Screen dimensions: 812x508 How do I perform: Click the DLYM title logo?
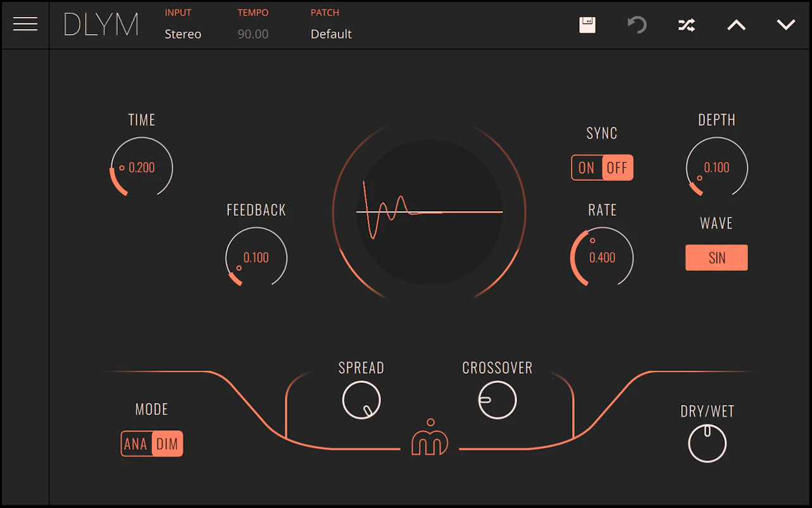(100, 25)
